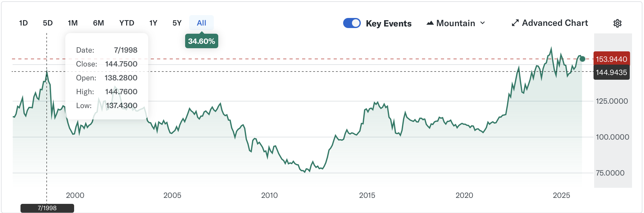Click the chevron next to Mountain
Image resolution: width=644 pixels, height=213 pixels.
click(483, 23)
